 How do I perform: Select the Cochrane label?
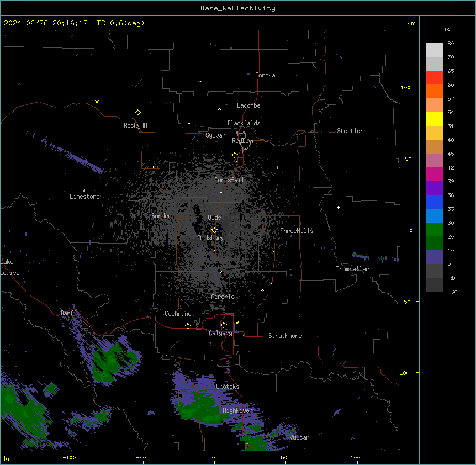click(178, 314)
